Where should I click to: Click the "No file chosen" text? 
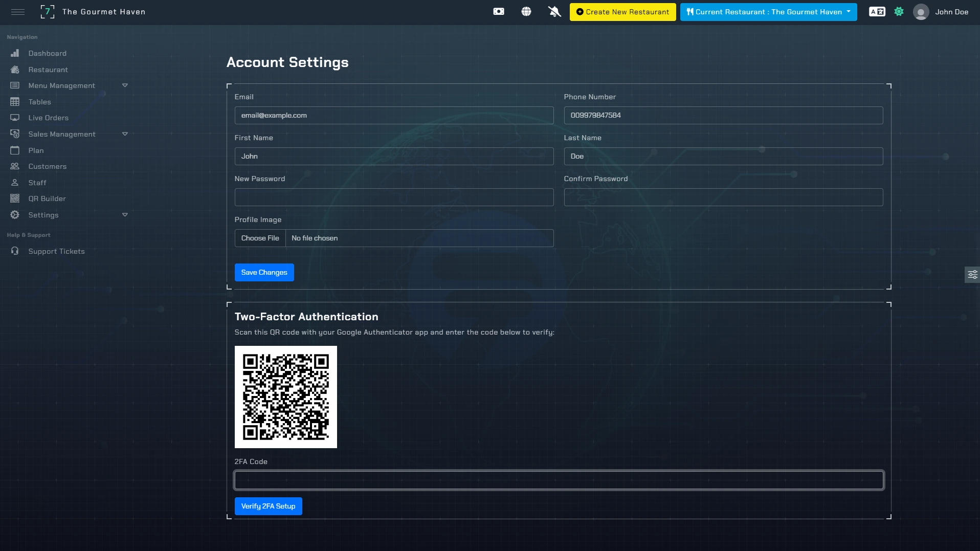click(x=315, y=238)
